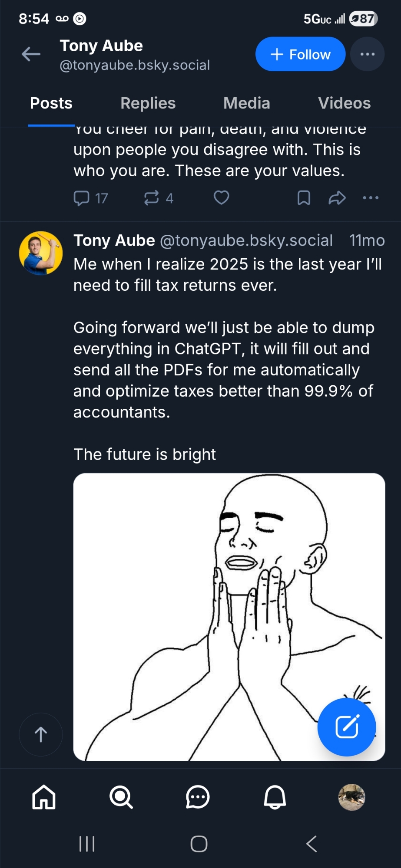
Task: Bookmark the top post
Action: coord(304,198)
